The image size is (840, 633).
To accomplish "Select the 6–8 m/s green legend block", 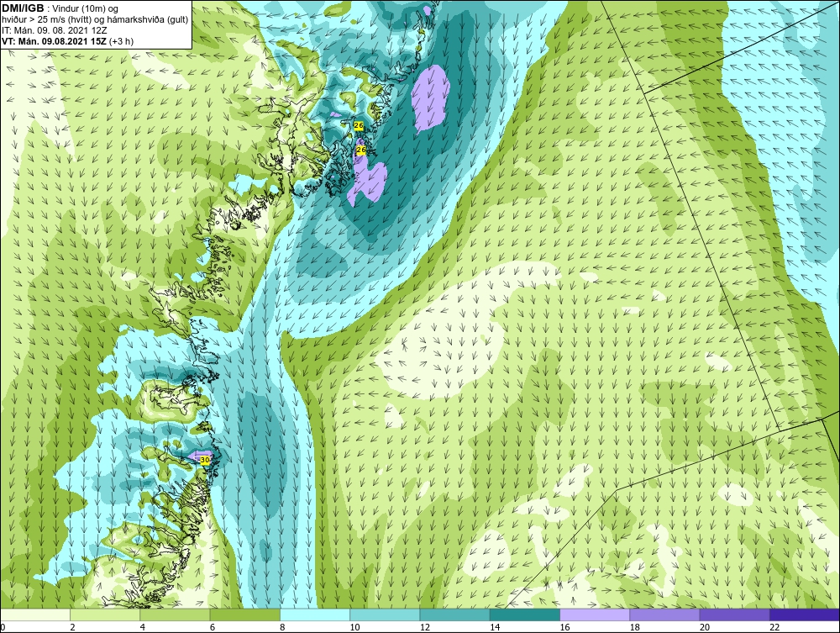I will coord(244,615).
